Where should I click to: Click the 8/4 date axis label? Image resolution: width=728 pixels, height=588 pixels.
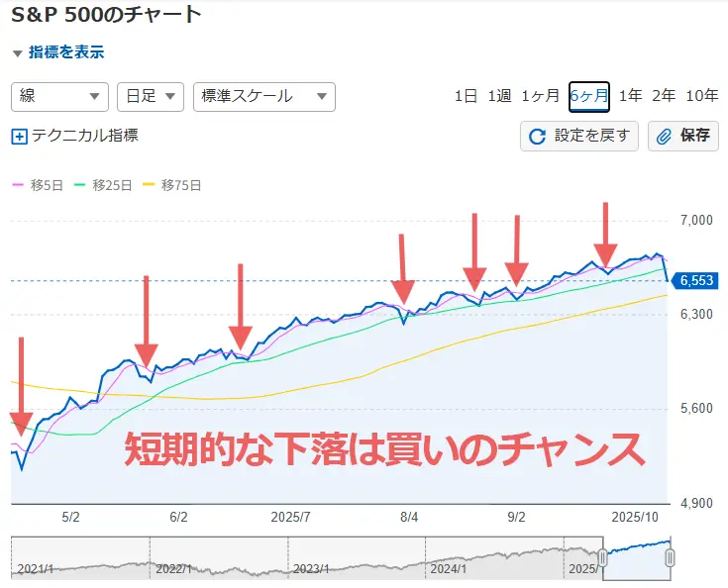coord(409,517)
